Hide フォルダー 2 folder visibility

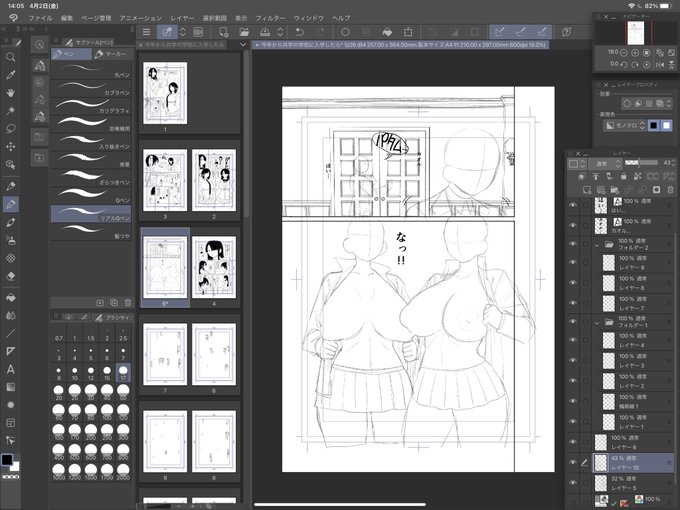click(573, 244)
